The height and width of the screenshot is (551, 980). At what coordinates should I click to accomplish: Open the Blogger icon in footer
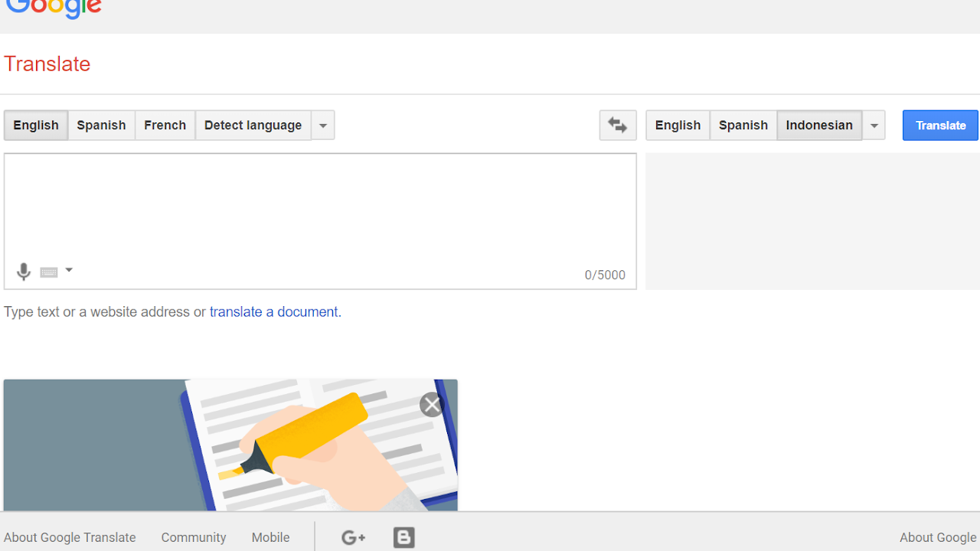click(404, 538)
